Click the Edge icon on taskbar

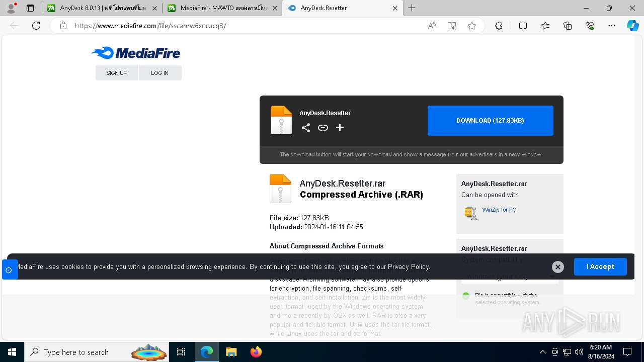tap(207, 352)
